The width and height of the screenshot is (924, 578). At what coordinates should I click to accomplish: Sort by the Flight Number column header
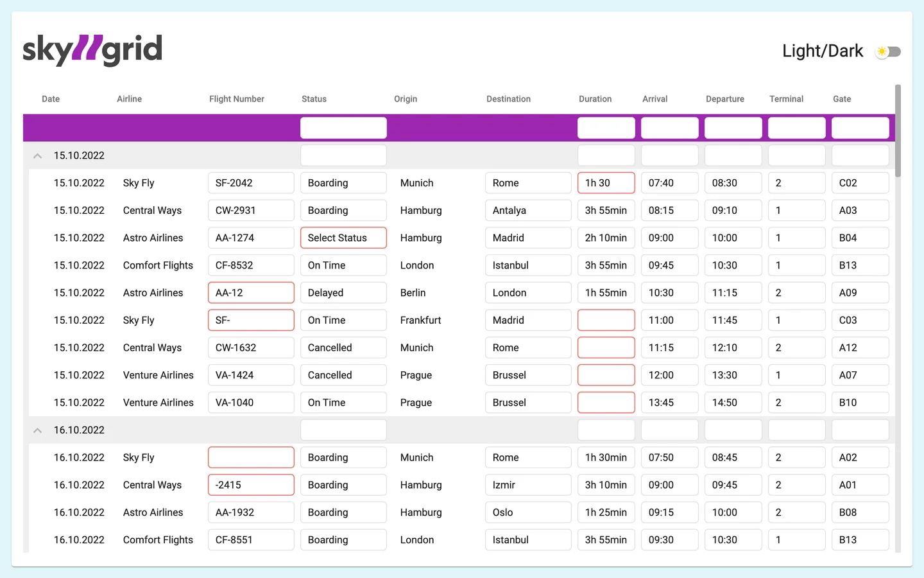[236, 99]
